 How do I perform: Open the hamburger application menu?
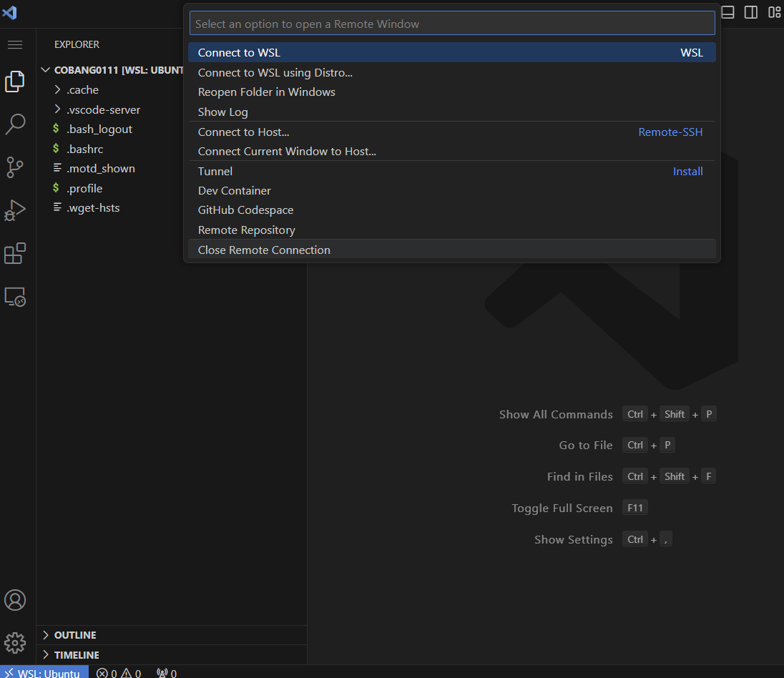[15, 45]
